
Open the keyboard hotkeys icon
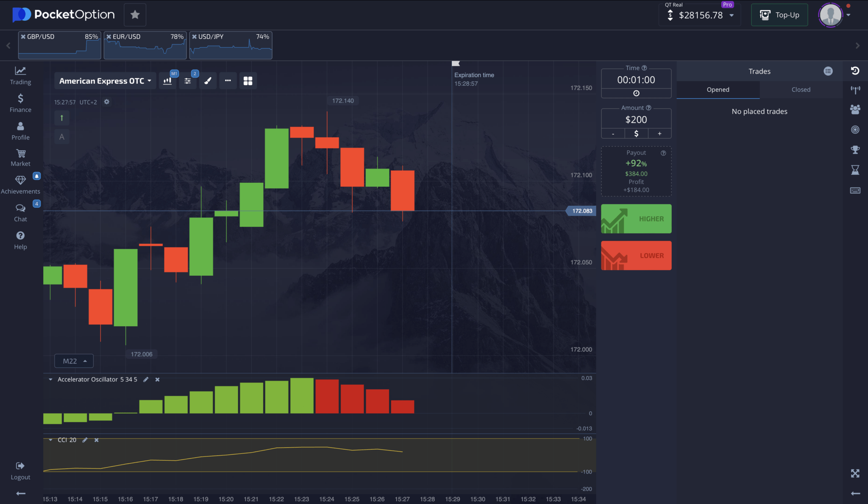coord(855,190)
